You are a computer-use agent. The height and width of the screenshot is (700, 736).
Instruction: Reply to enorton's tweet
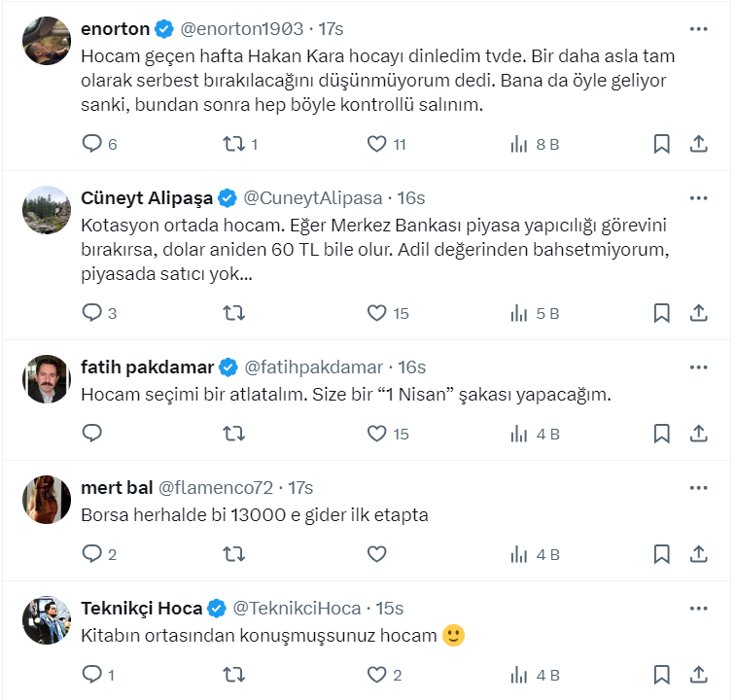(92, 144)
